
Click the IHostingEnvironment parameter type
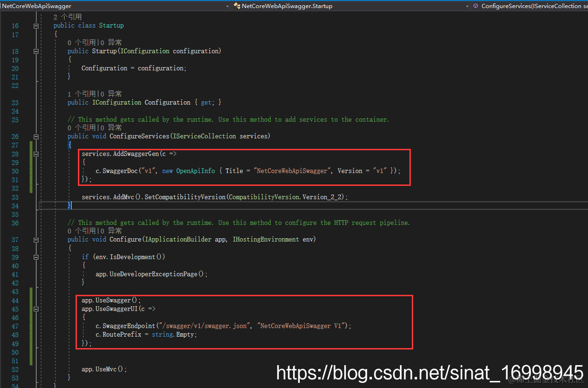266,240
